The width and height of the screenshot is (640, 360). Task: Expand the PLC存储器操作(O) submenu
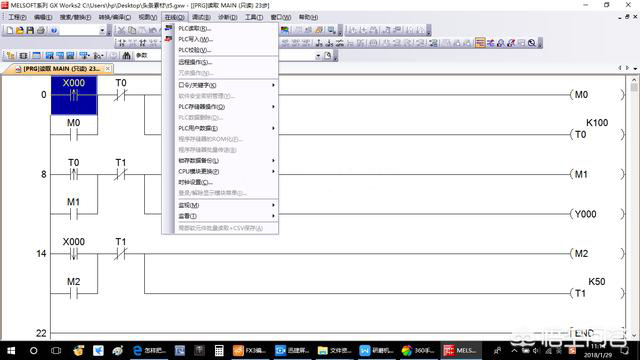(x=220, y=107)
